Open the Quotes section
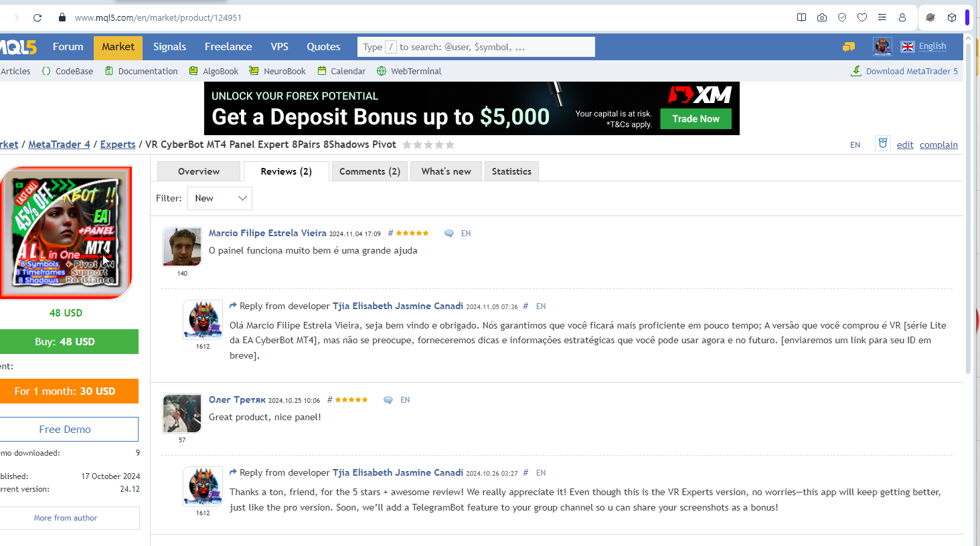This screenshot has width=980, height=546. click(324, 47)
